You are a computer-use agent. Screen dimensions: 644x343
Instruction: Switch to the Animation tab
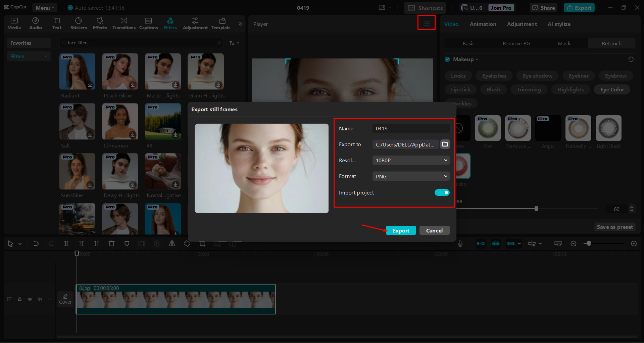point(483,24)
